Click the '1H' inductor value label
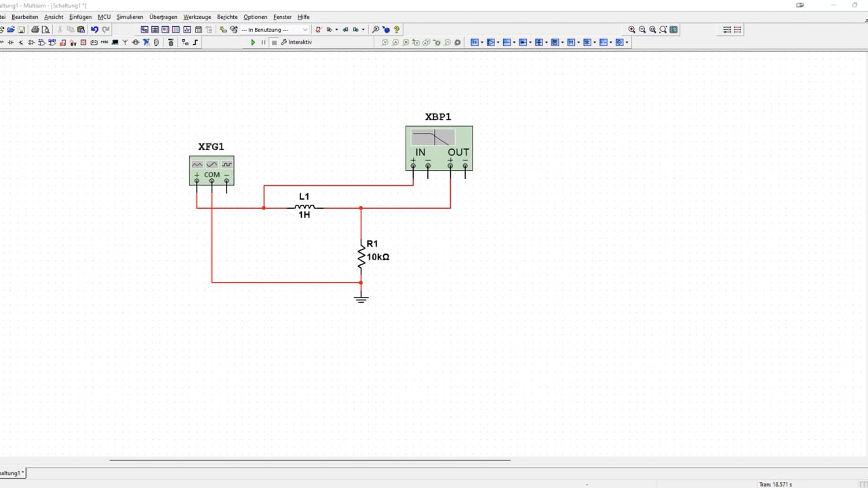 pyautogui.click(x=304, y=215)
